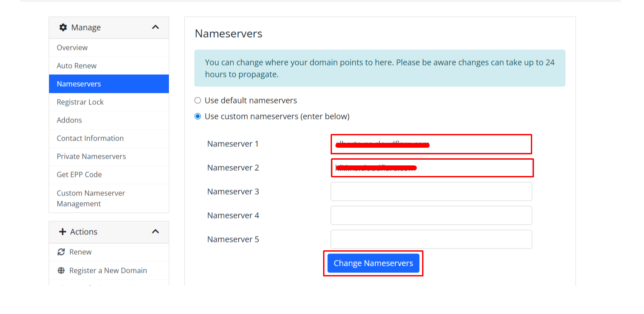Click the Register a New Domain globe icon
This screenshot has height=314, width=644.
(x=61, y=271)
